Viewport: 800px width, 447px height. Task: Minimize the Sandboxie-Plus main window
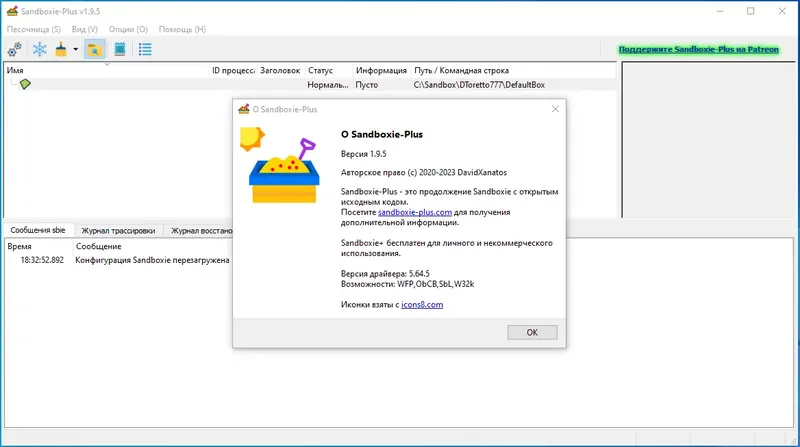720,11
